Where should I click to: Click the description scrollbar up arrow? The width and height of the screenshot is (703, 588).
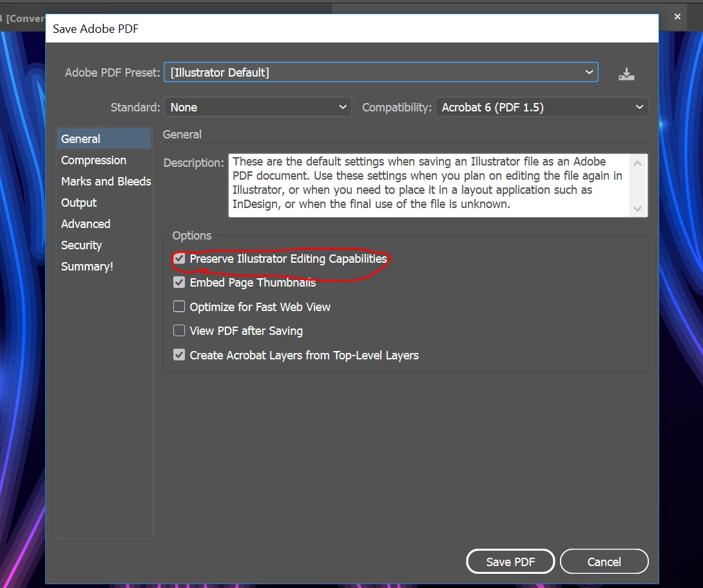pos(637,164)
